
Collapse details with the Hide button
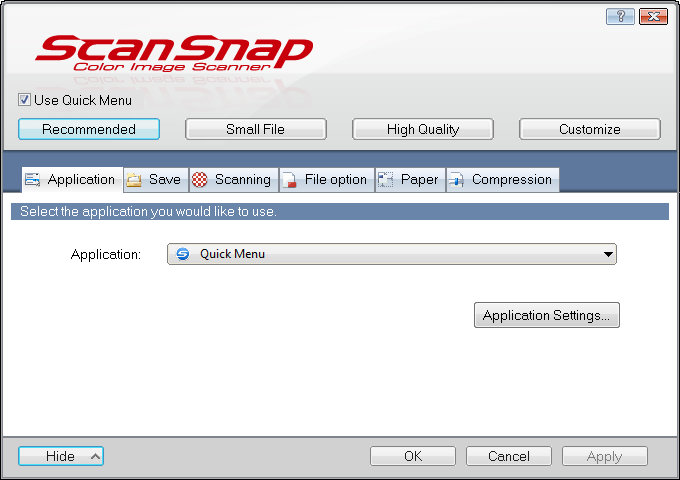pyautogui.click(x=61, y=456)
